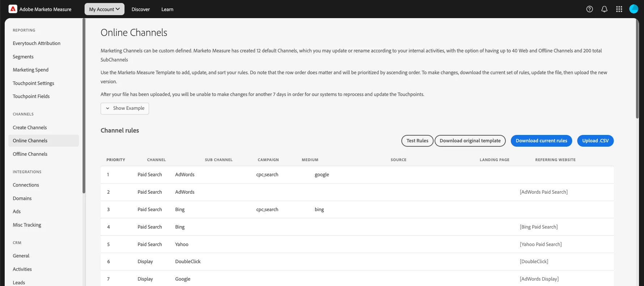
Task: Open Activities under CRM
Action: (22, 269)
